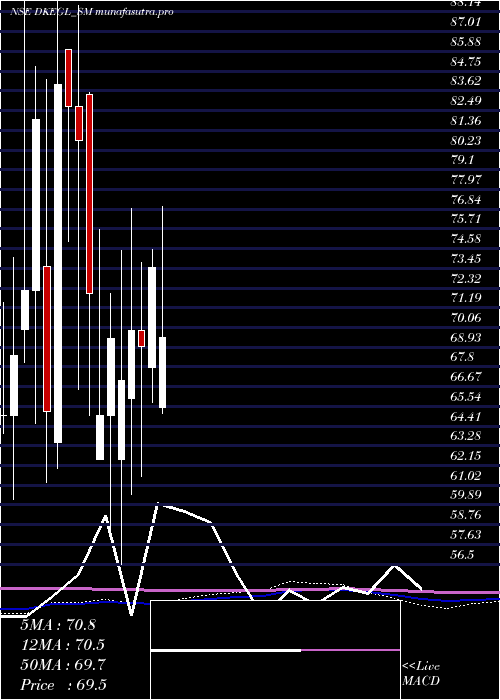Image resolution: width=500 pixels, height=700 pixels.
Task: Click the 57.63 price axis label
Action: 466,534
